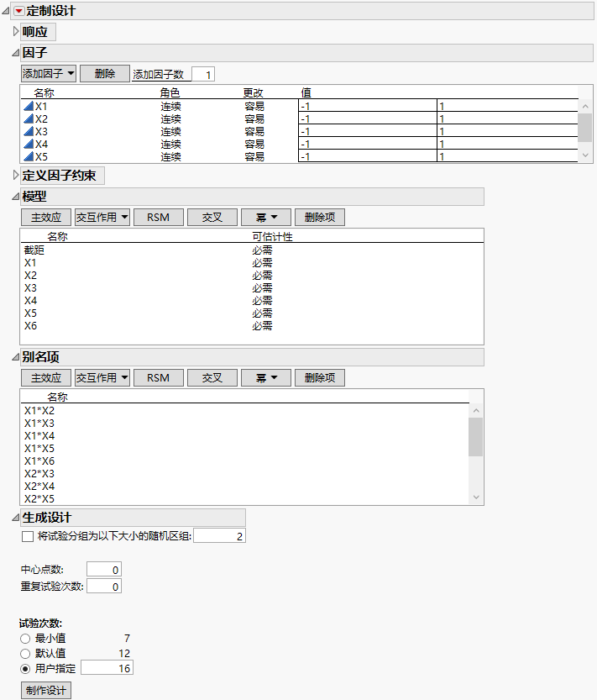Click the up arrow of alias list scrollbar

(476, 410)
